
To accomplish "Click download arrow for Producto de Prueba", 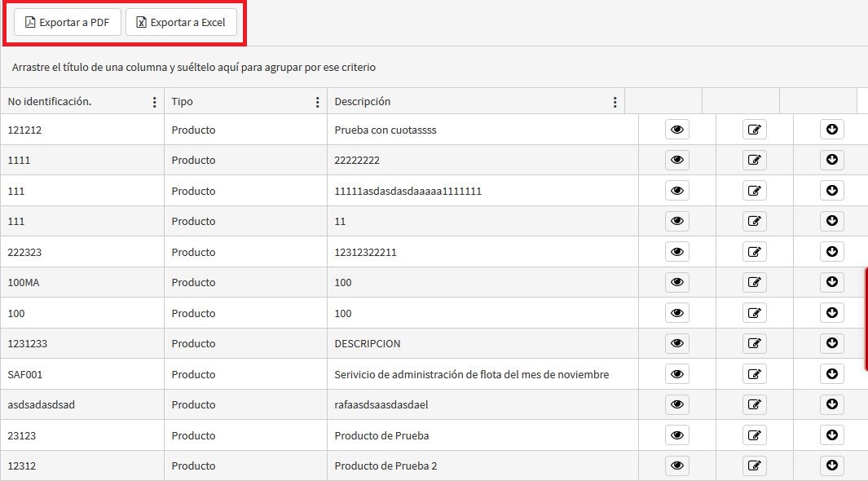I will [831, 435].
